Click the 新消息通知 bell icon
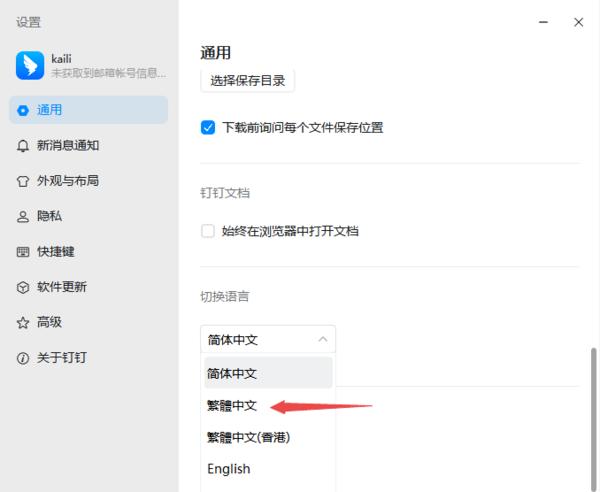Screen dimensions: 600x492 (23, 146)
